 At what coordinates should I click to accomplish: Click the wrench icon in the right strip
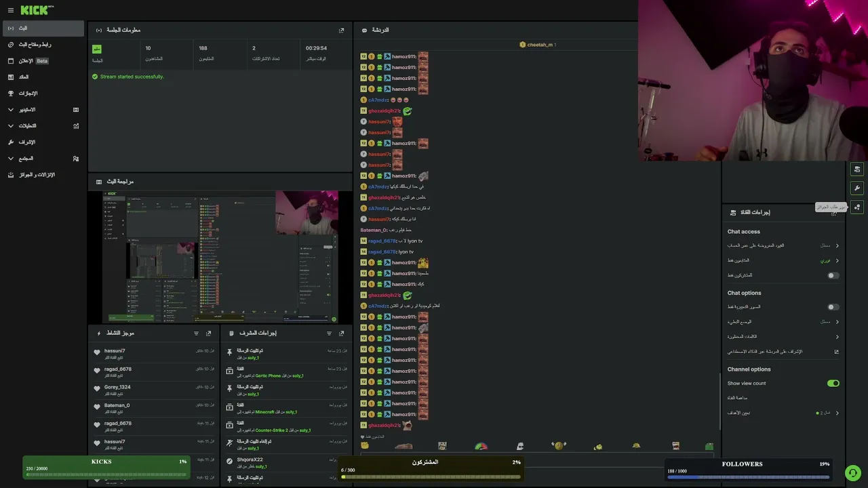coord(857,188)
